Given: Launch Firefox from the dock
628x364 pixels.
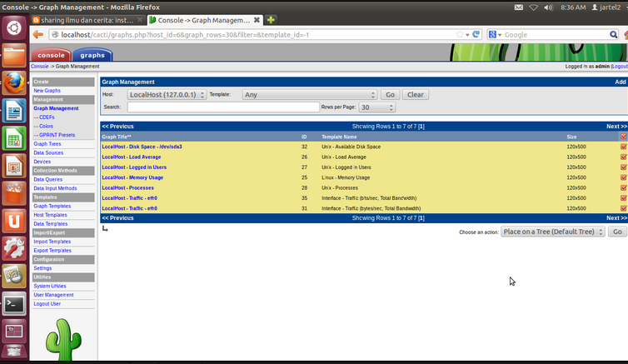Looking at the screenshot, I should pos(14,83).
